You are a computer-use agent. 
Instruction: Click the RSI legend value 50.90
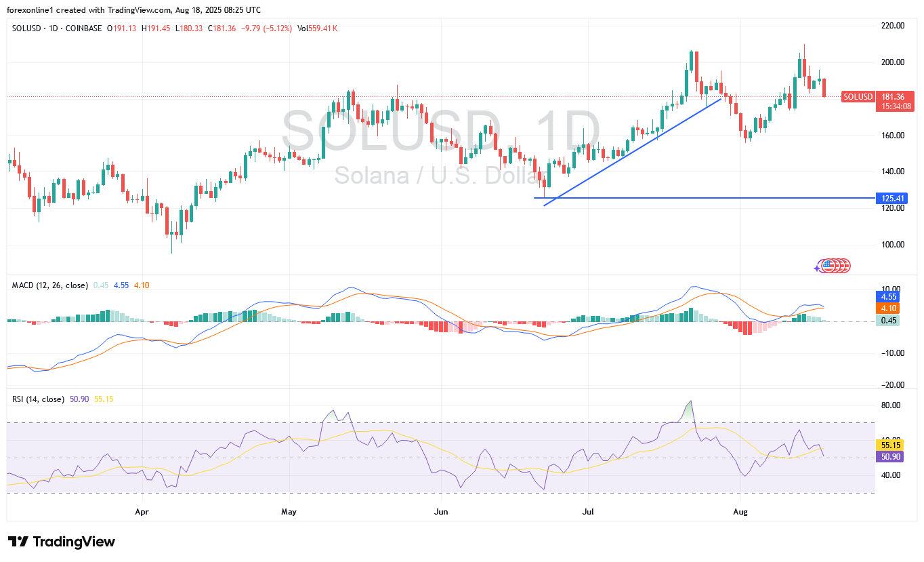tap(80, 399)
